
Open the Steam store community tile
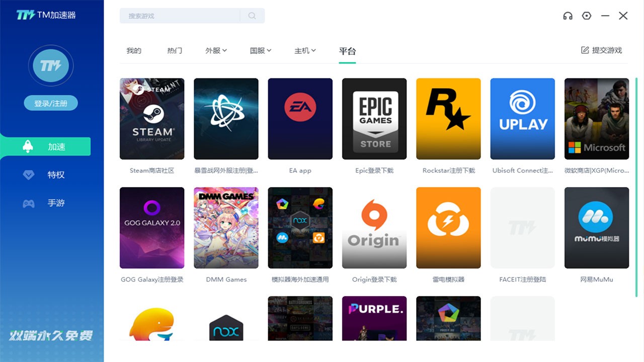pos(152,119)
